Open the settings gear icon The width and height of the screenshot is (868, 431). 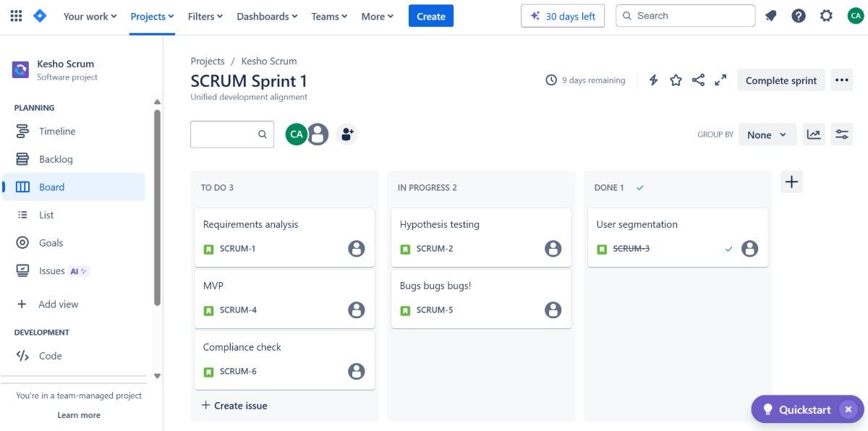826,16
